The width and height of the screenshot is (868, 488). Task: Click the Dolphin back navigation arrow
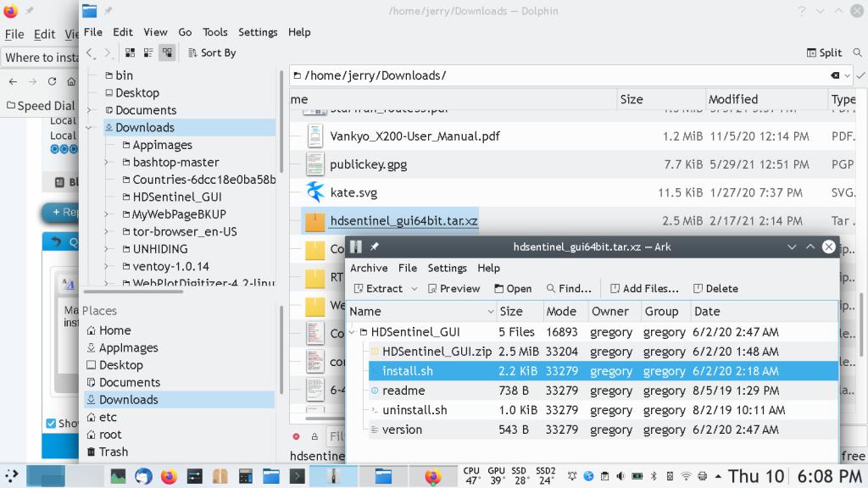pyautogui.click(x=90, y=53)
